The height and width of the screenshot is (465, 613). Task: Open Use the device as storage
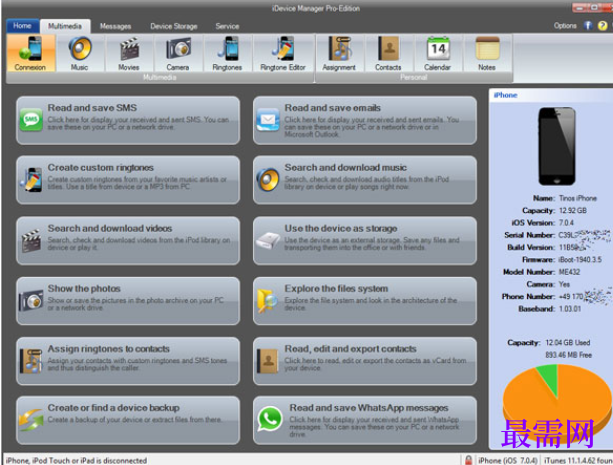point(365,241)
